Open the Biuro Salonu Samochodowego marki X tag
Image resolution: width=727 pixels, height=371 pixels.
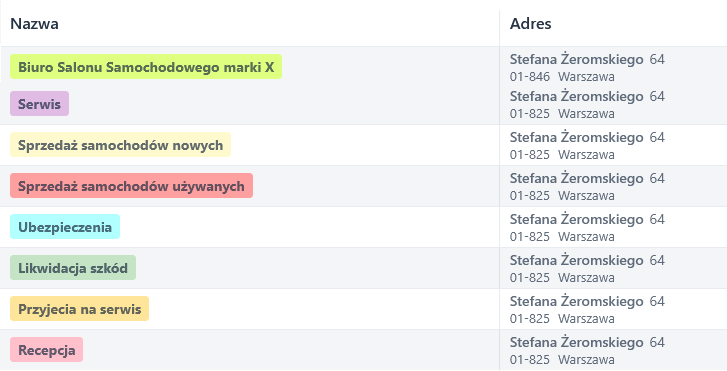click(x=146, y=67)
